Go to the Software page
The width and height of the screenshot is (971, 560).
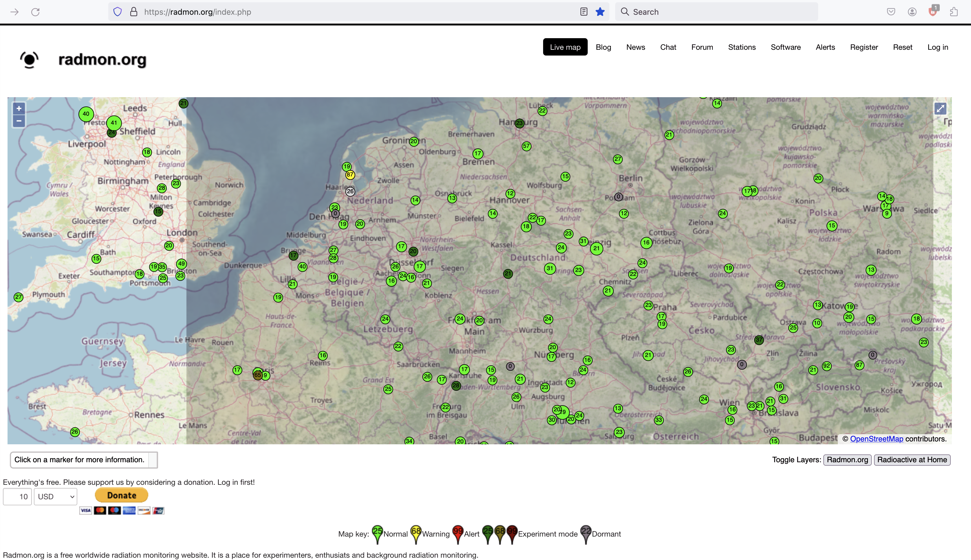point(785,47)
